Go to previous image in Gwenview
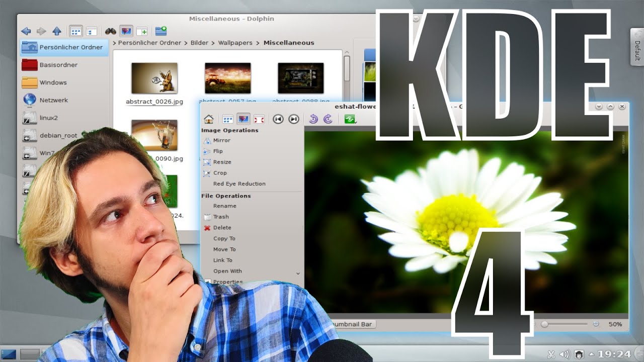The height and width of the screenshot is (362, 644). [x=278, y=119]
